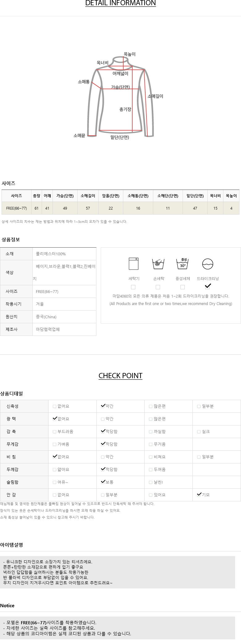The width and height of the screenshot is (241, 644).
Task: Click the 가슴(단면) value 49 cell
Action: click(x=65, y=208)
